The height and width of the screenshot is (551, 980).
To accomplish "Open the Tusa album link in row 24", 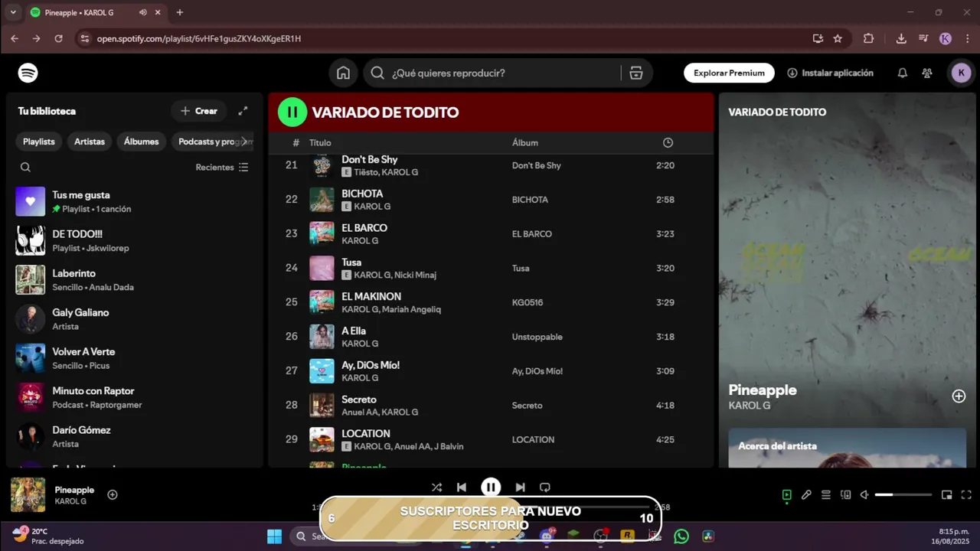I will 521,268.
